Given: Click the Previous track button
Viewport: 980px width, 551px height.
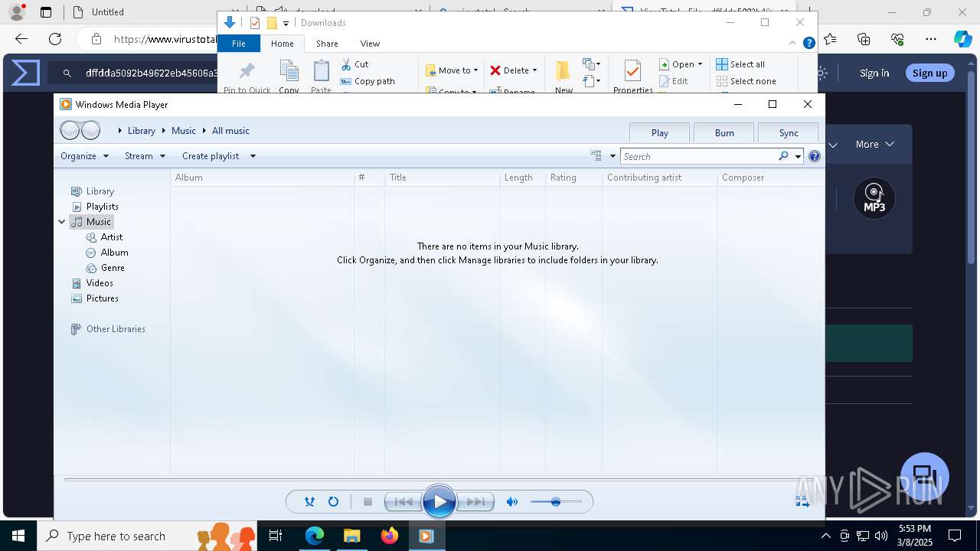Looking at the screenshot, I should click(403, 502).
